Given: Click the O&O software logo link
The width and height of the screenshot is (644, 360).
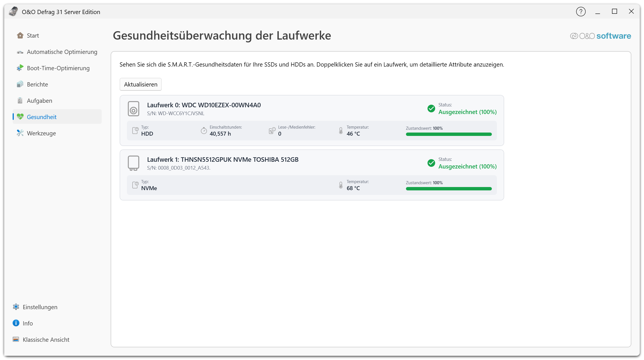Looking at the screenshot, I should pyautogui.click(x=600, y=36).
